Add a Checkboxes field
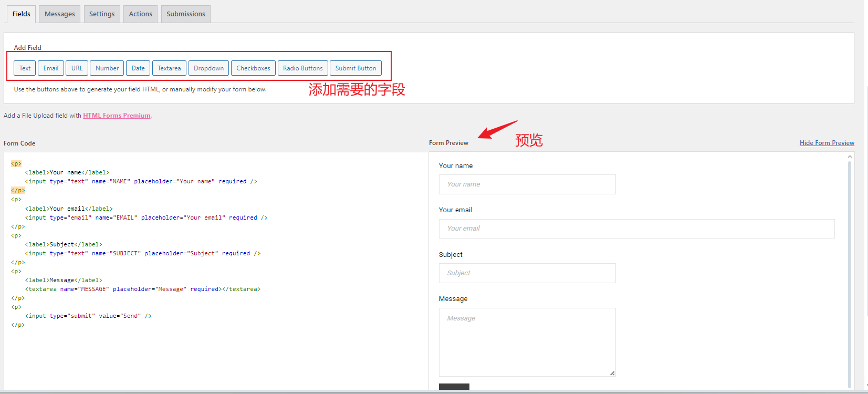The image size is (868, 394). [x=253, y=68]
